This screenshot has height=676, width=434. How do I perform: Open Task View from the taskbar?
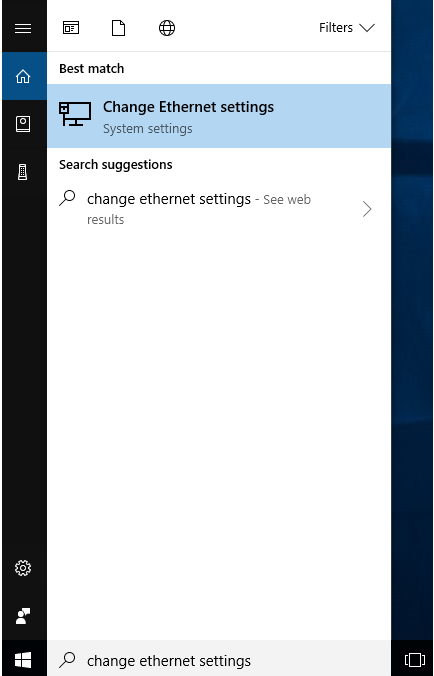tap(415, 660)
